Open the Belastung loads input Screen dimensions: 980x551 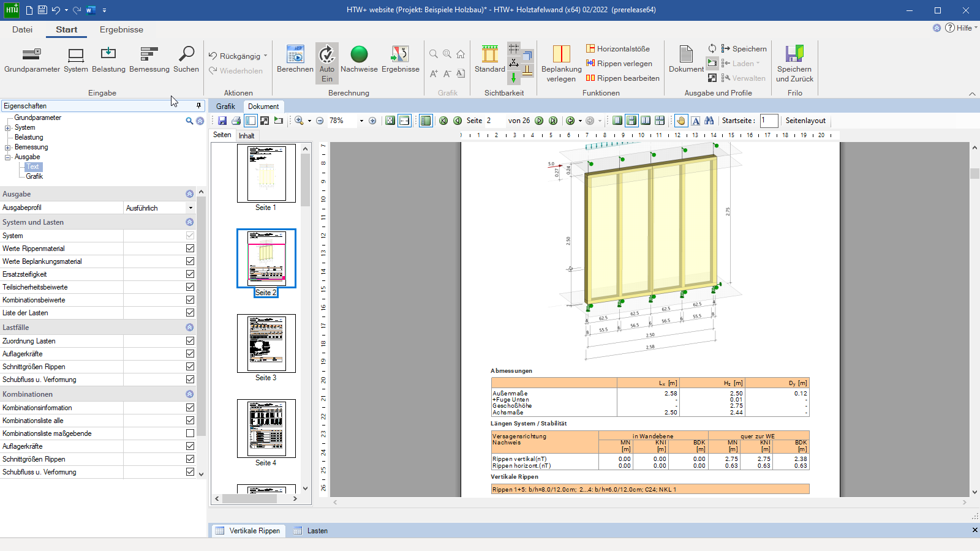[x=108, y=59]
